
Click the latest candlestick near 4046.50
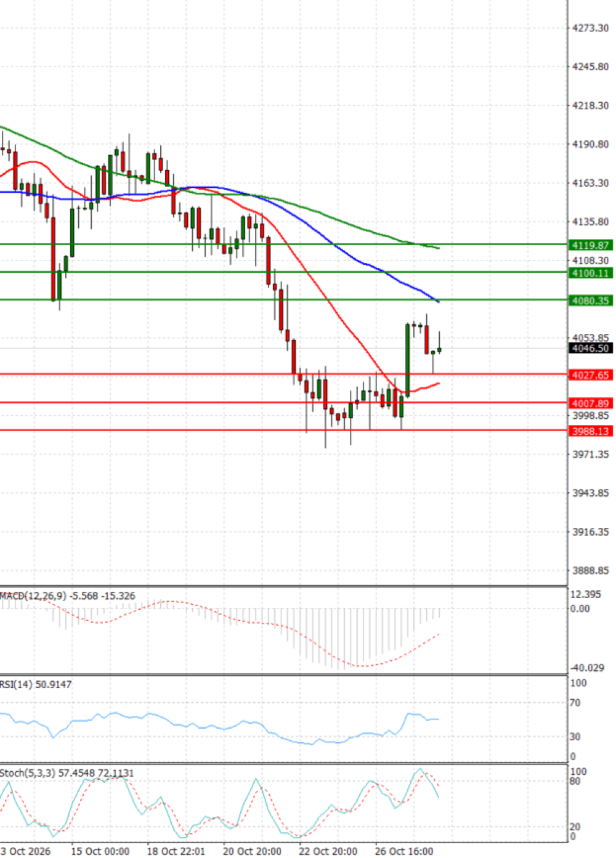click(439, 349)
